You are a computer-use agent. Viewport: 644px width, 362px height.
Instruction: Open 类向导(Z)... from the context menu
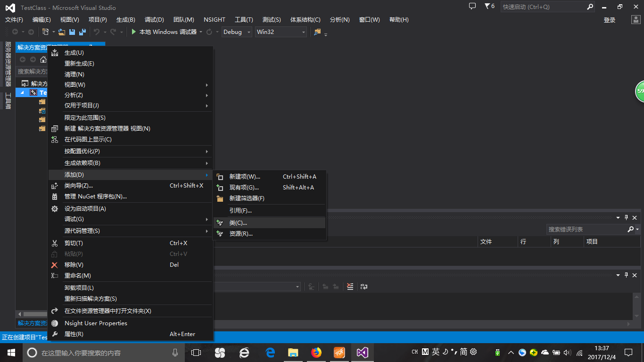coord(131,185)
